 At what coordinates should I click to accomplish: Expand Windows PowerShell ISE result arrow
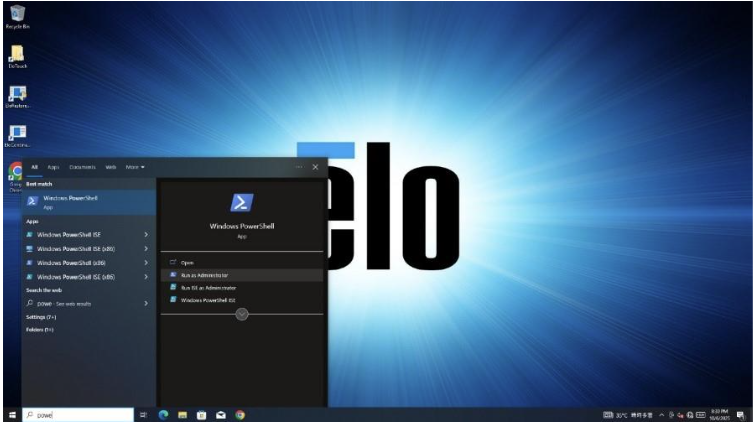click(x=146, y=235)
